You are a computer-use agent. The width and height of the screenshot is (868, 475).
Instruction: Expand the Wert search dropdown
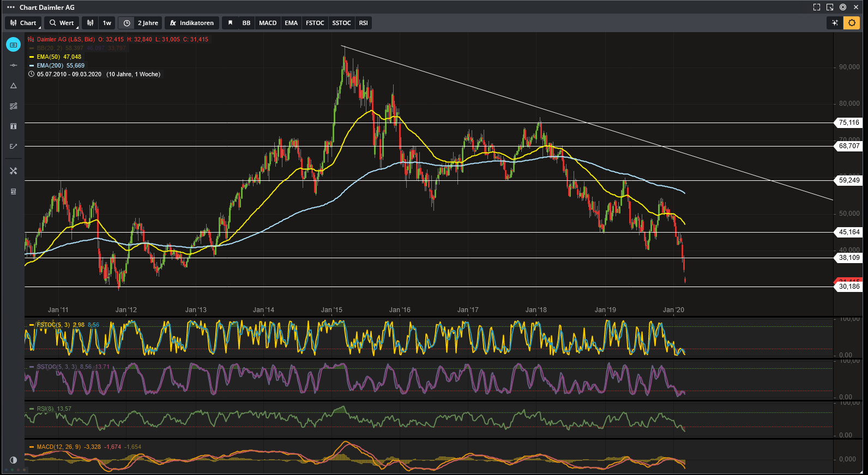pyautogui.click(x=62, y=23)
